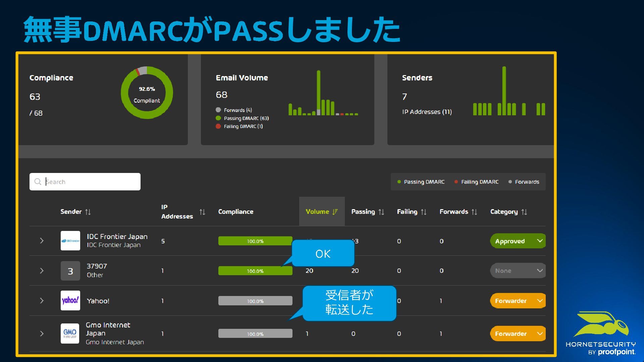Click the magnifier icon in search box
This screenshot has width=644, height=362.
pyautogui.click(x=38, y=182)
